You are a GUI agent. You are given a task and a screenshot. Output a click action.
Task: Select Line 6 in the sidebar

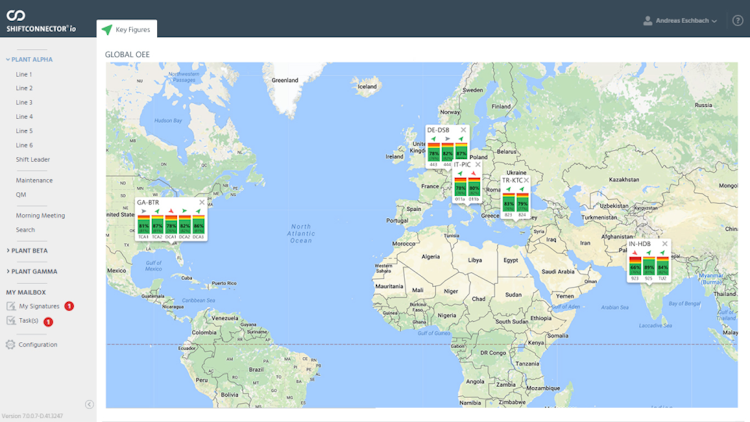24,145
